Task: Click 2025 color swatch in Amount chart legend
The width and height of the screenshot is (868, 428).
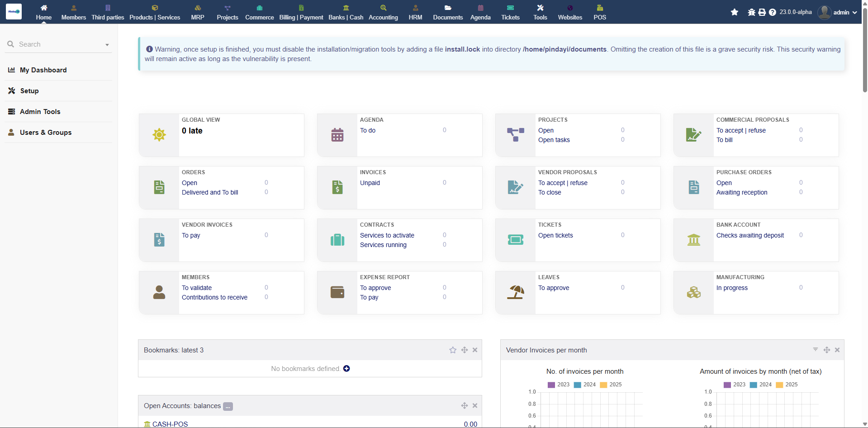Action: [779, 385]
